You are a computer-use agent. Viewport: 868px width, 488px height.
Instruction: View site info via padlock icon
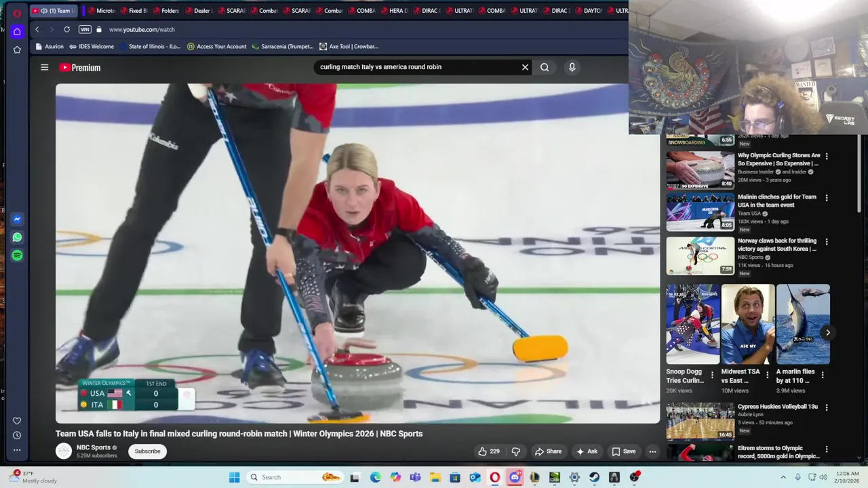click(x=99, y=29)
